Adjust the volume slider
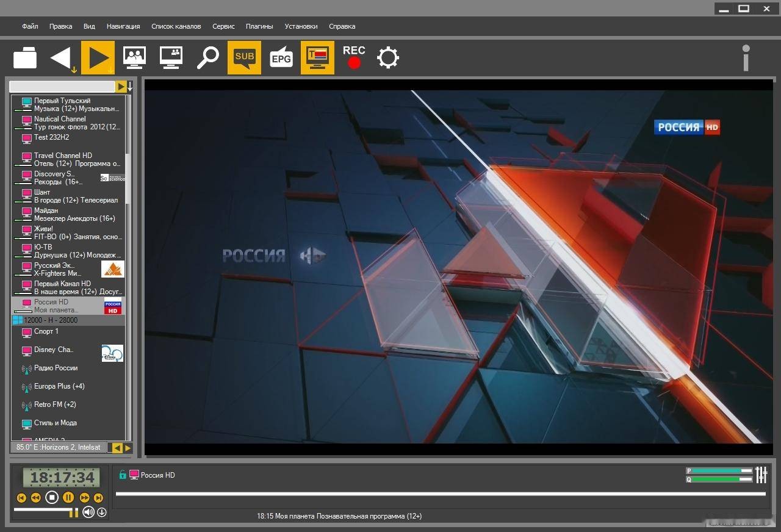The image size is (781, 532). (46, 511)
